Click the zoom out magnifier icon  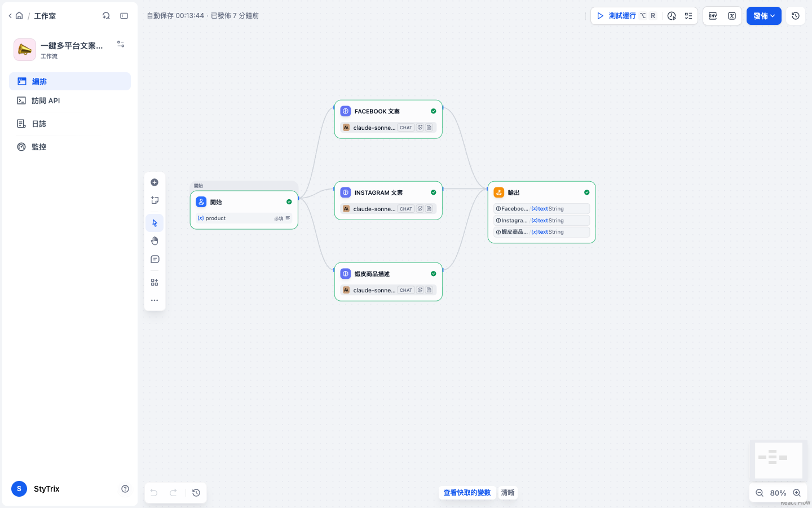(x=760, y=493)
